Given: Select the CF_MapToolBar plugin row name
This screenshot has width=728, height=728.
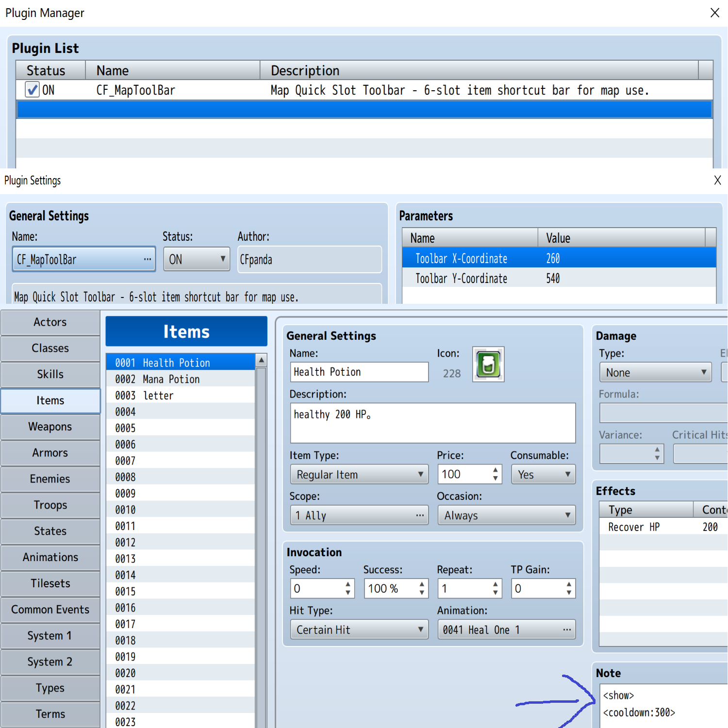Looking at the screenshot, I should [136, 90].
